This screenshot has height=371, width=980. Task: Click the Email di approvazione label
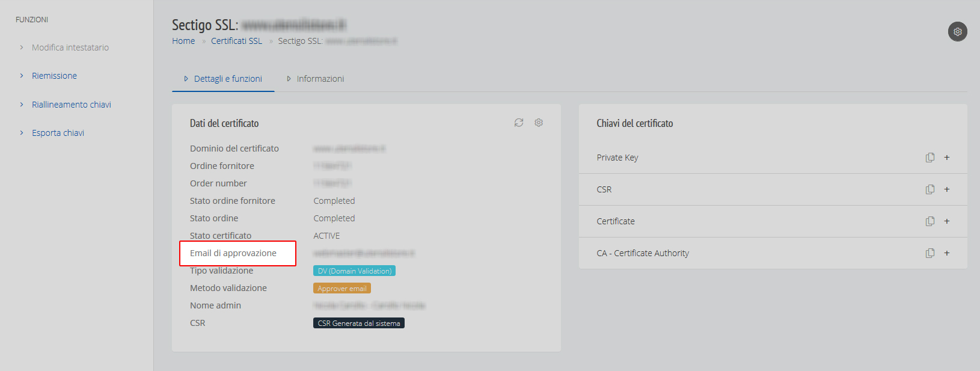click(233, 253)
